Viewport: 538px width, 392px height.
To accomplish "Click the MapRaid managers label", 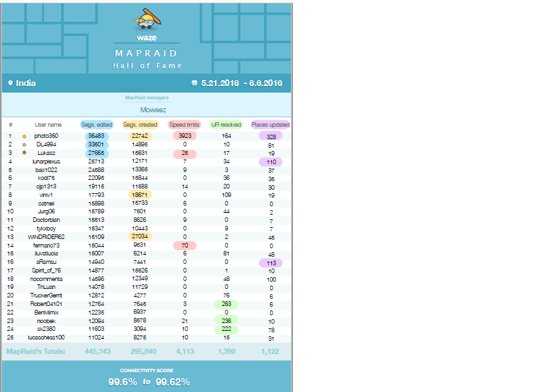I will [x=147, y=98].
